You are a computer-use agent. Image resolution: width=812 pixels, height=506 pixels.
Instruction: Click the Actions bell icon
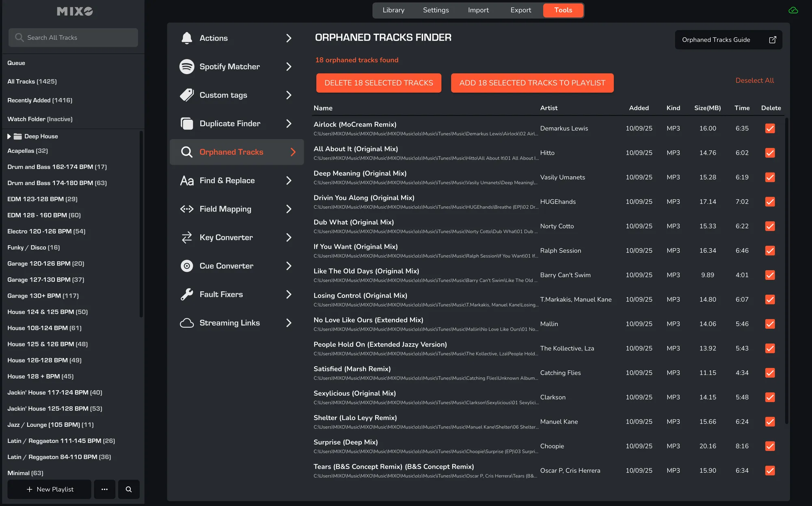click(187, 38)
